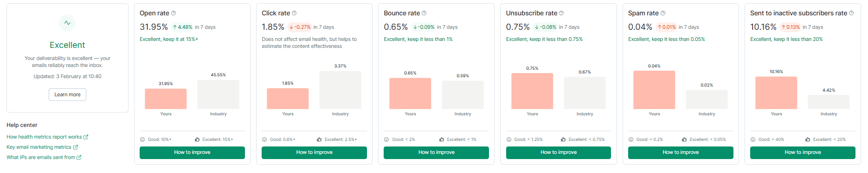Click Sent to inactive subscribers rate help icon

tap(851, 13)
